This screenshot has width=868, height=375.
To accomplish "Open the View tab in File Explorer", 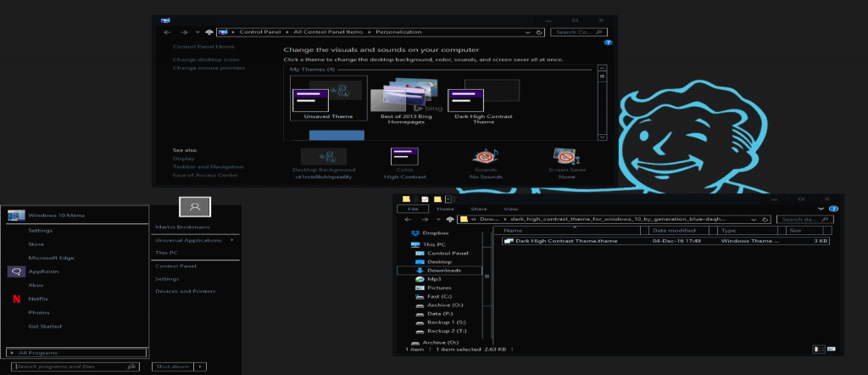I will tap(511, 208).
